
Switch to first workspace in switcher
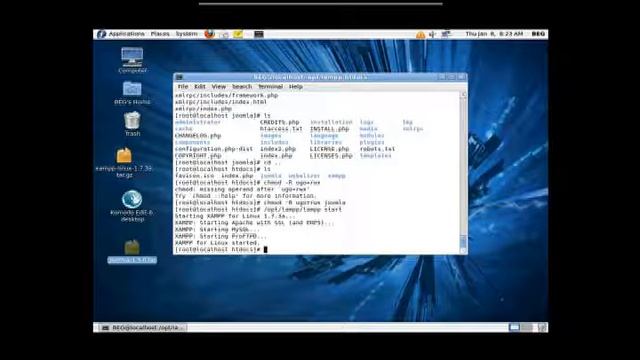tap(514, 327)
